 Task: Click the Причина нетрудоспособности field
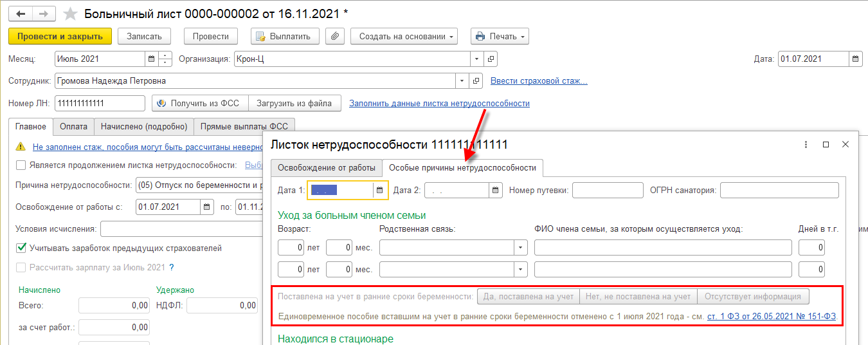tap(199, 185)
